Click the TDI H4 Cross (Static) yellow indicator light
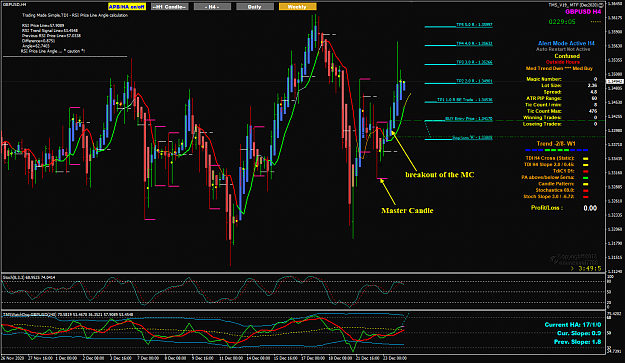The image size is (625, 363). (586, 159)
